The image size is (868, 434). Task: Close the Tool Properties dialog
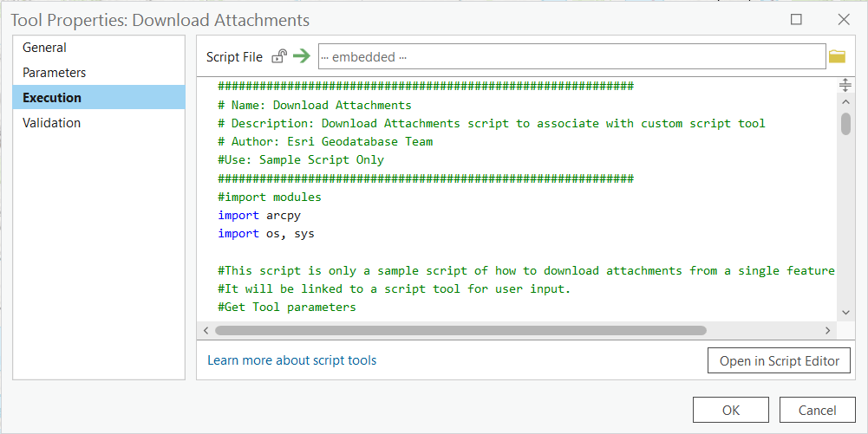(844, 19)
